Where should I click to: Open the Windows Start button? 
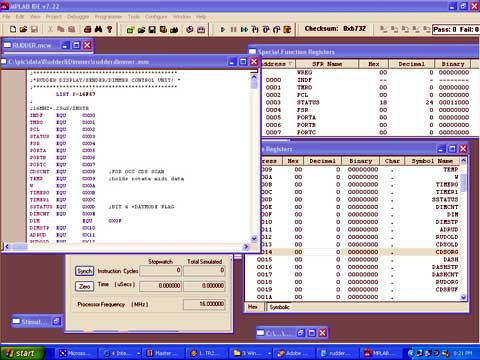(x=23, y=353)
